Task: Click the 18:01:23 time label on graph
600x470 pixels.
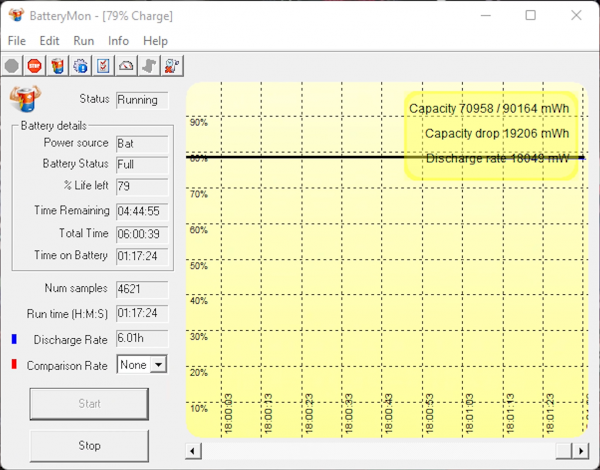Action: click(550, 414)
